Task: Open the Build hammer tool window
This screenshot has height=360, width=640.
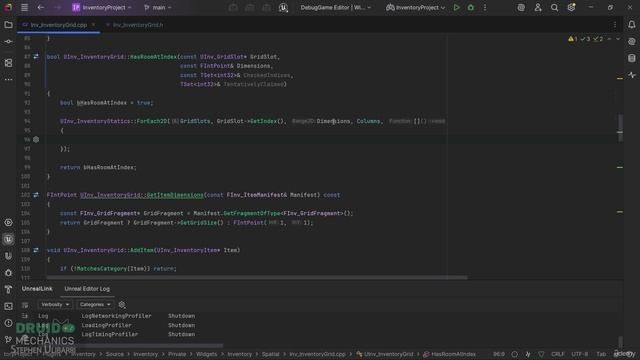Action: pyautogui.click(x=8, y=289)
